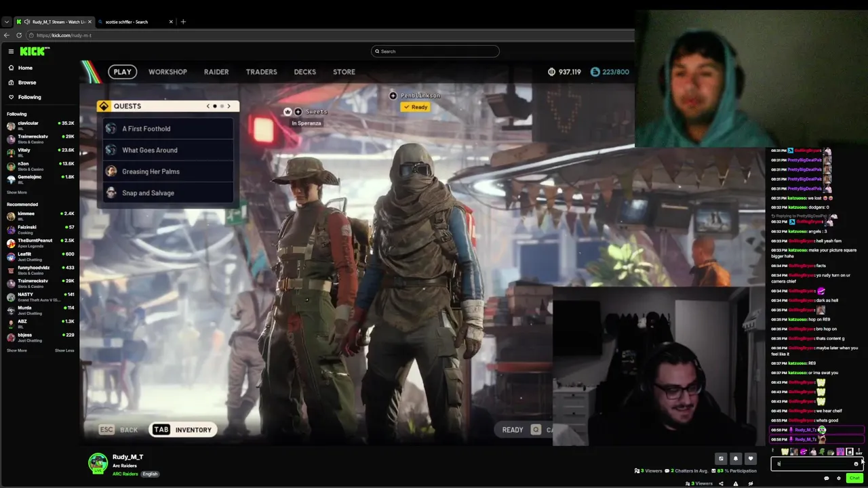Open the Kick hamburger sidebar menu

pyautogui.click(x=11, y=52)
